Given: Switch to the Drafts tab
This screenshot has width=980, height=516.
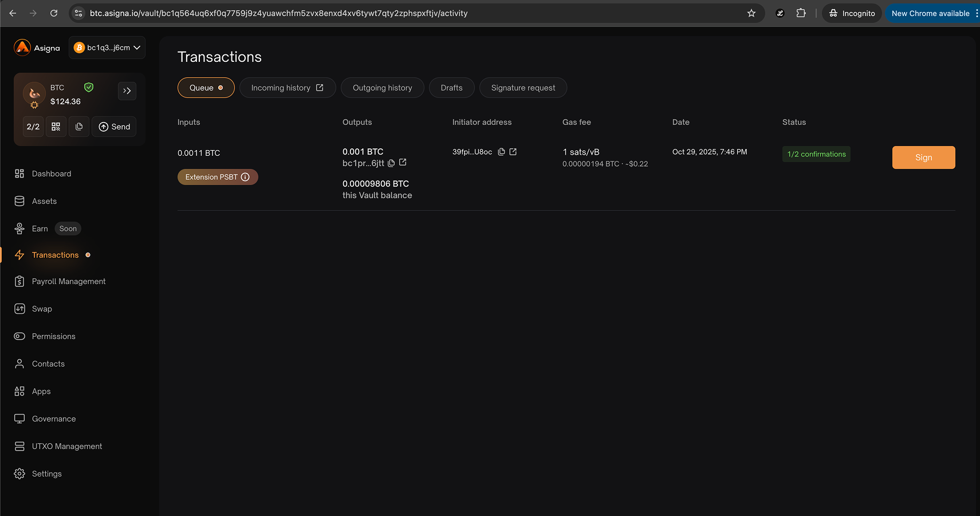Looking at the screenshot, I should [x=451, y=88].
